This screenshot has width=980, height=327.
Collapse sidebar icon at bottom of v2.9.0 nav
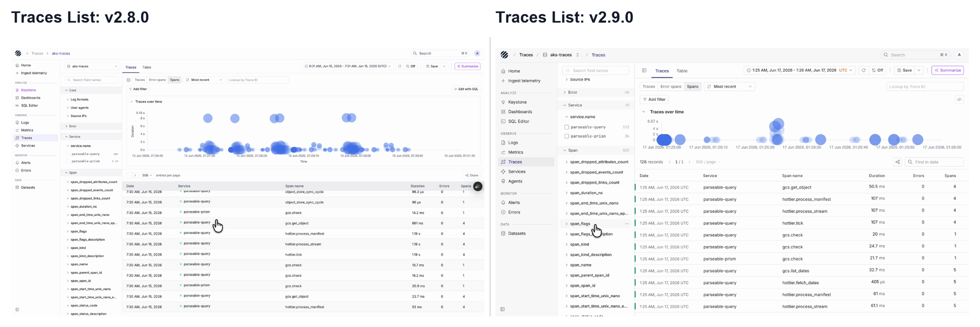coord(502,309)
